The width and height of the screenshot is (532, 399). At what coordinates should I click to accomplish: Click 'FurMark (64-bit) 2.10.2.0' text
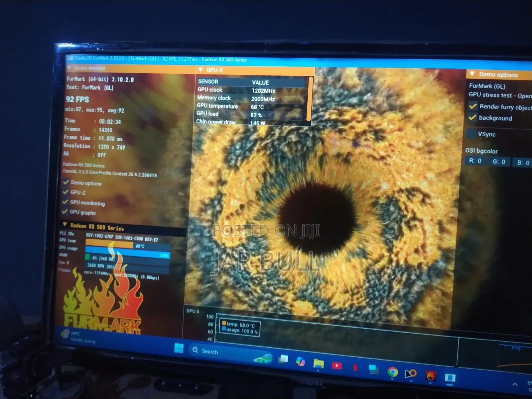tap(100, 79)
